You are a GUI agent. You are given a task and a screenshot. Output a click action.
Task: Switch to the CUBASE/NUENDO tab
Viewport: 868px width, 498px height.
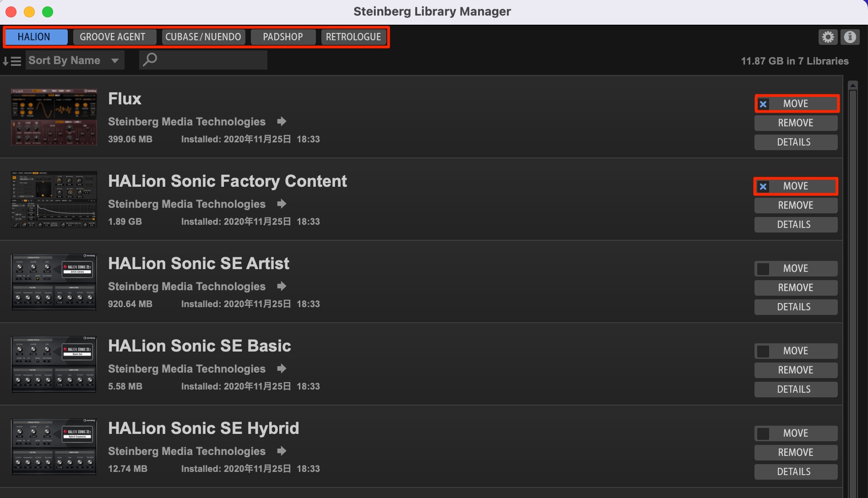pyautogui.click(x=203, y=37)
